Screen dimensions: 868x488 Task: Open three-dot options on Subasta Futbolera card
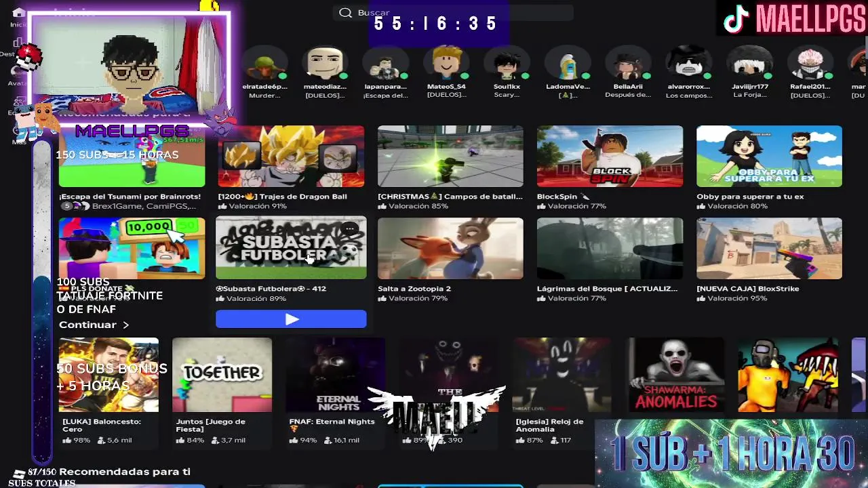point(350,229)
